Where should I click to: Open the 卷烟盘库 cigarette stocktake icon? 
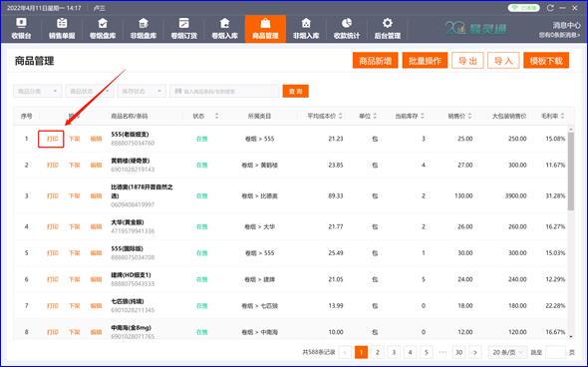click(103, 29)
